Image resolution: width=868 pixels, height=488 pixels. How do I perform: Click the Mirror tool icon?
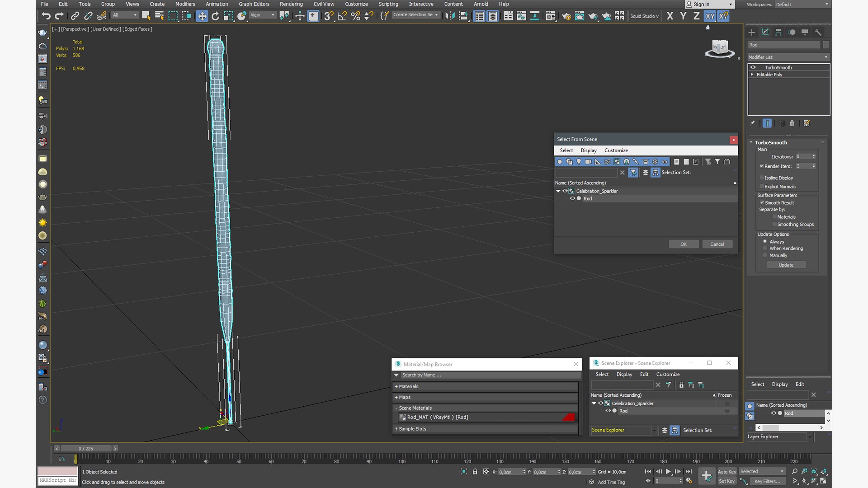tap(450, 16)
